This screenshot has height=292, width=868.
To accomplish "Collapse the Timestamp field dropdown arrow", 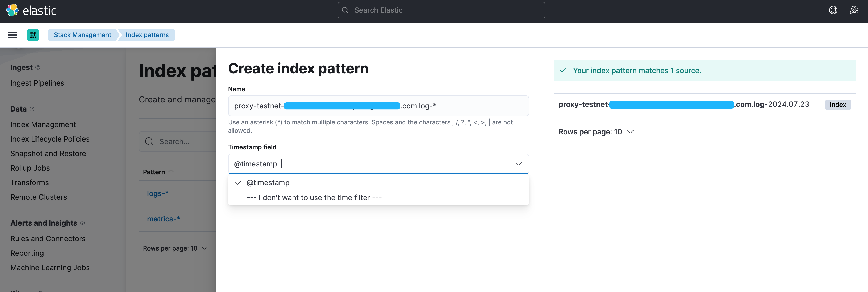I will pyautogui.click(x=518, y=164).
